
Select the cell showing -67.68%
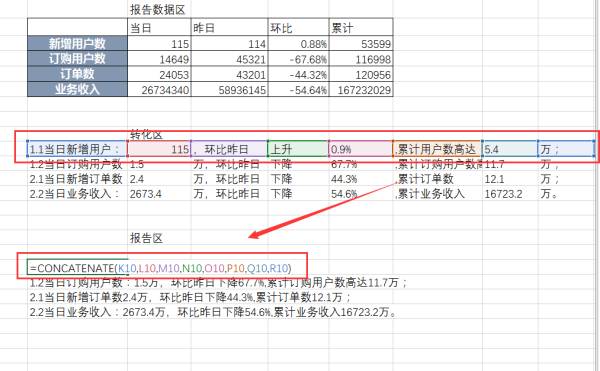tap(298, 59)
